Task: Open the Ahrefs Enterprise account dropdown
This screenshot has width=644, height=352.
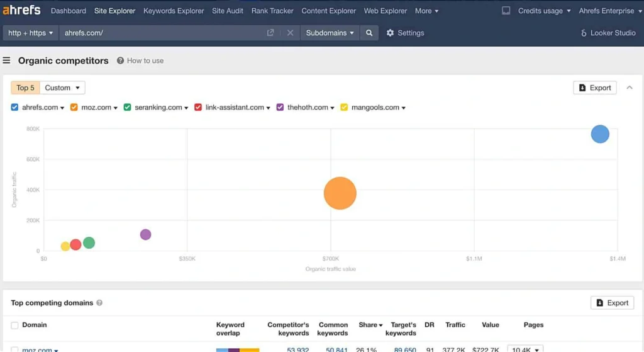Action: click(610, 11)
